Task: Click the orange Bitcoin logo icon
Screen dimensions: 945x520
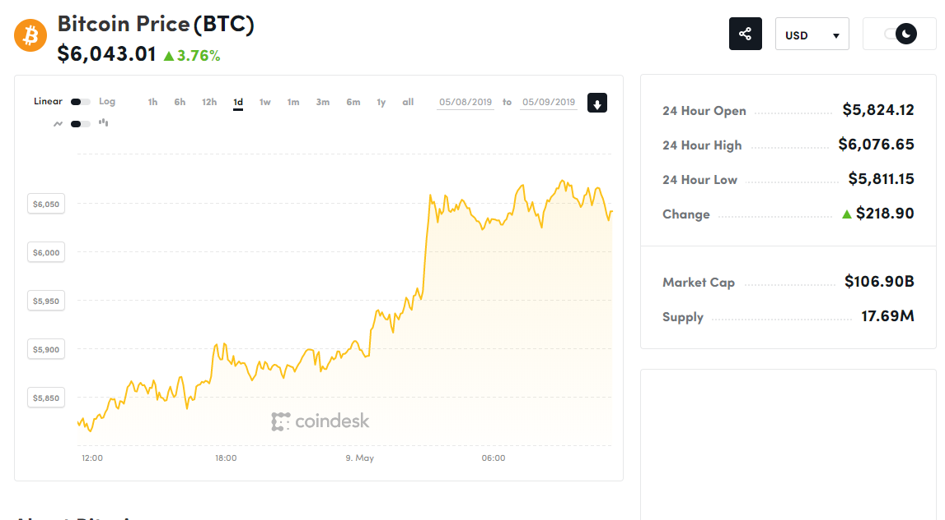Action: [31, 36]
